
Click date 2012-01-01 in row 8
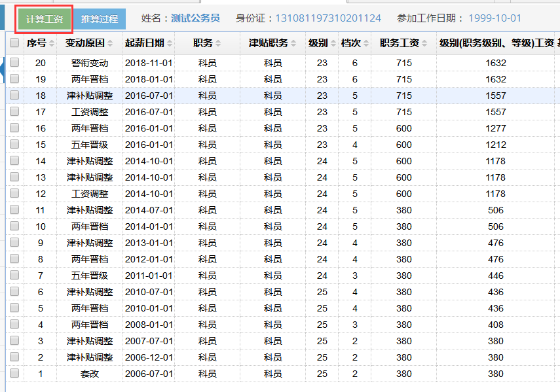click(149, 259)
